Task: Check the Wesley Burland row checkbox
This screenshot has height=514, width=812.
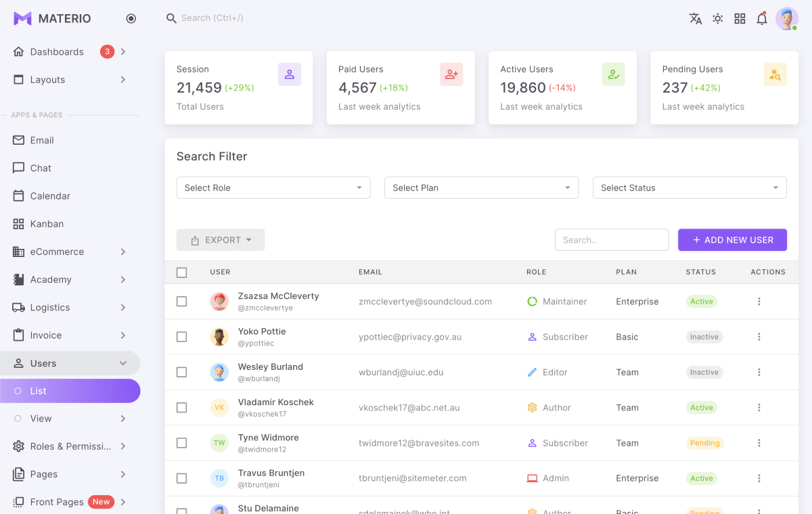Action: point(181,372)
